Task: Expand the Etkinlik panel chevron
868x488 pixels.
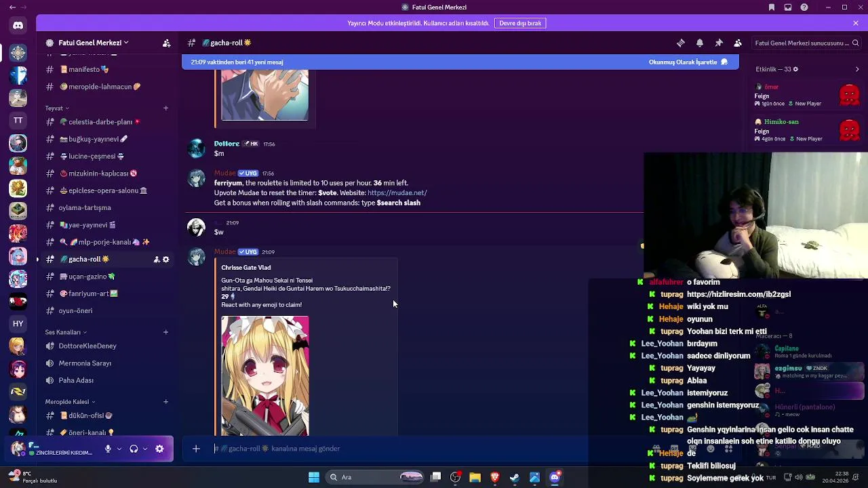Action: click(857, 69)
